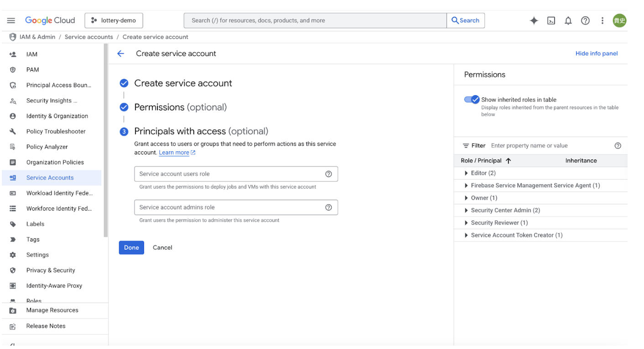Expand Service Account Token Creator (1) row

click(466, 235)
